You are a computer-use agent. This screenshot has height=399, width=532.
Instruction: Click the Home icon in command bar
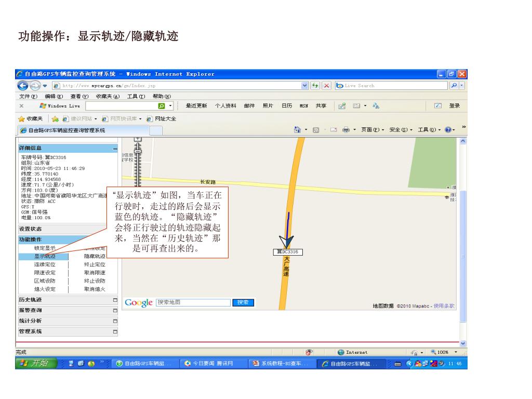(297, 129)
